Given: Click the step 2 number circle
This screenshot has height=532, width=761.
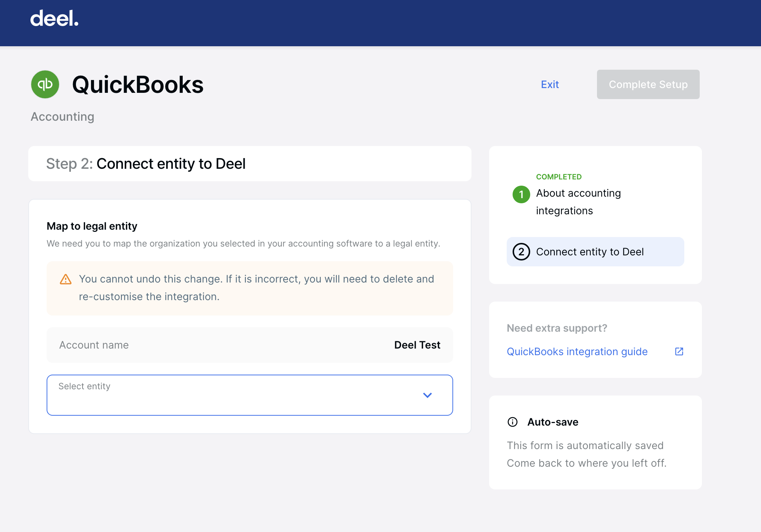Looking at the screenshot, I should click(x=521, y=252).
